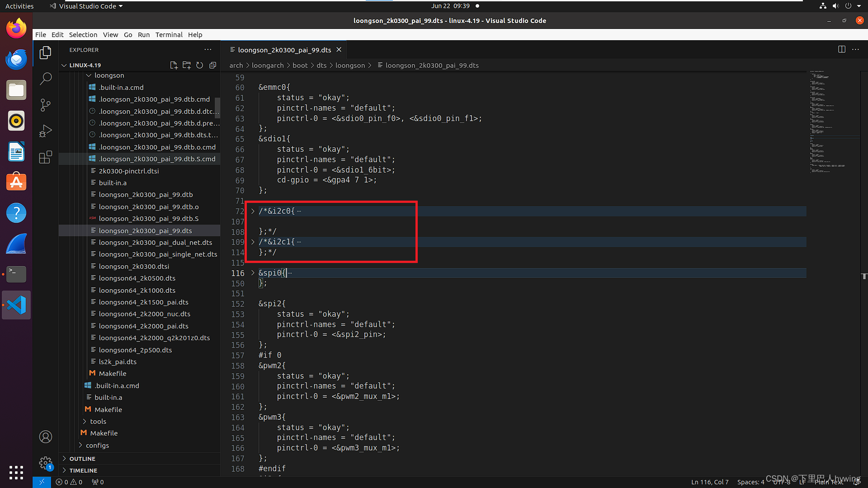Click Ln 116, Col 7 status item

[x=709, y=482]
